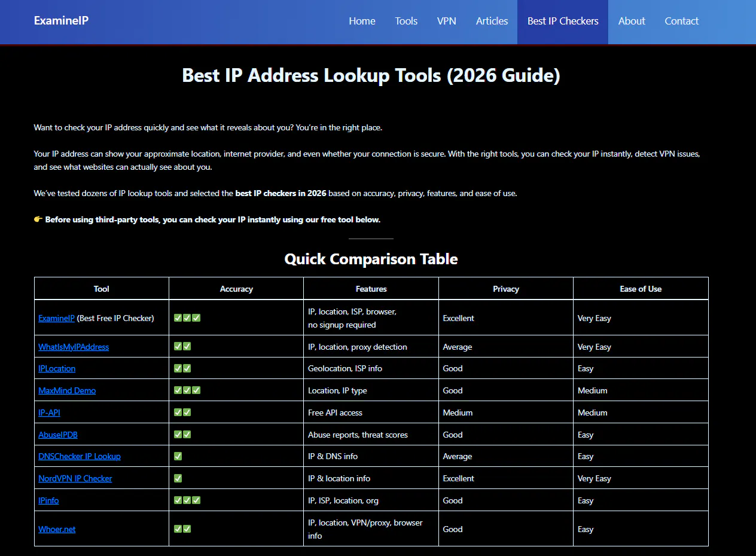
Task: Click the checkmarks in the ExamineIP row
Action: 187,318
